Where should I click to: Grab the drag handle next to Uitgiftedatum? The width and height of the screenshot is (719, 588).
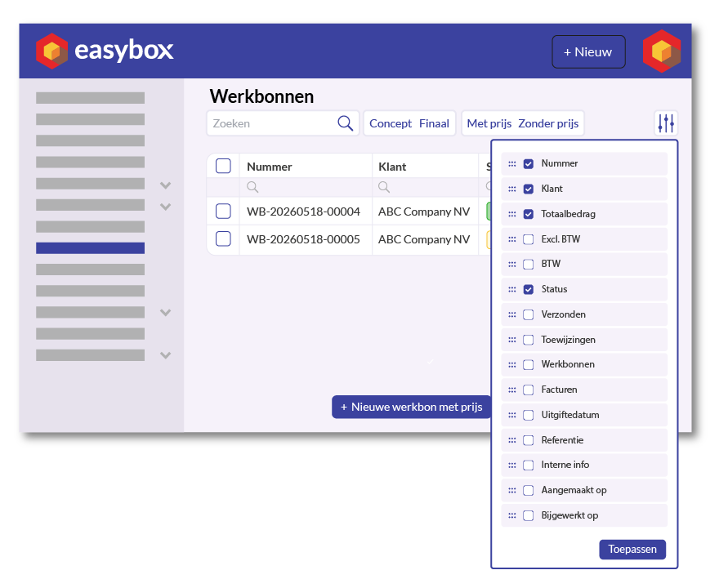[x=512, y=415]
